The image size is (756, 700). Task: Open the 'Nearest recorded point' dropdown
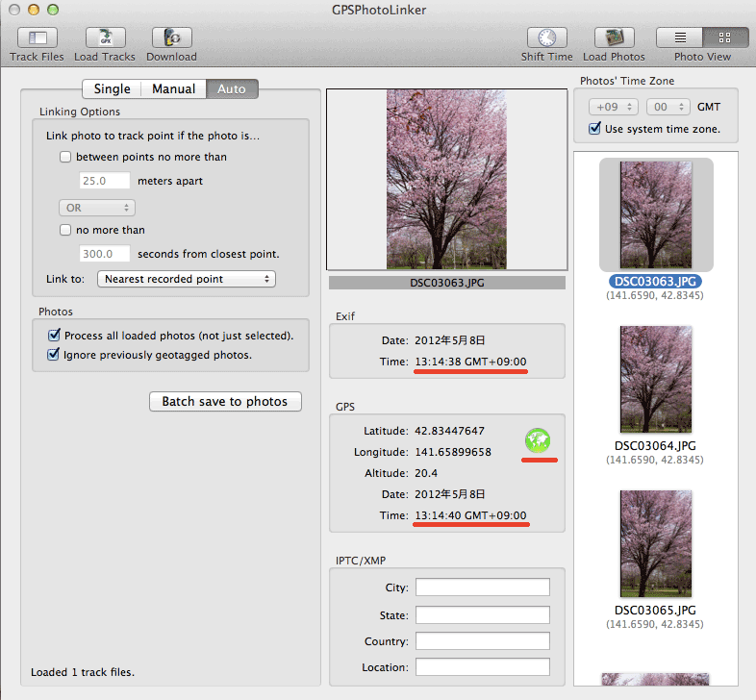187,279
